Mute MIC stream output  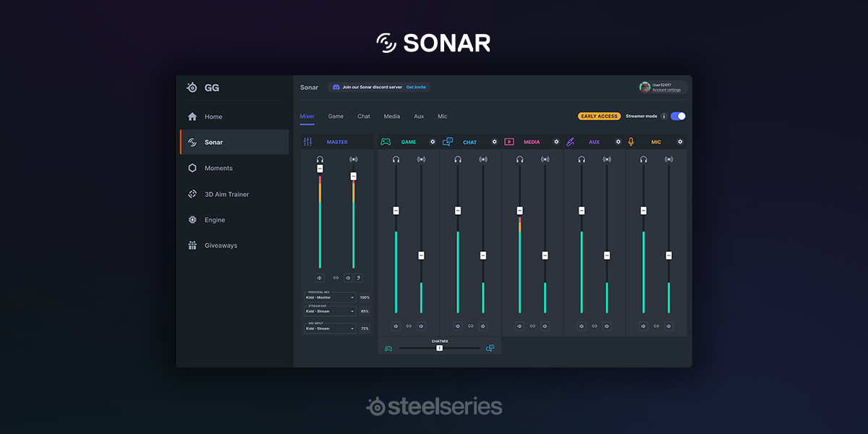click(668, 326)
